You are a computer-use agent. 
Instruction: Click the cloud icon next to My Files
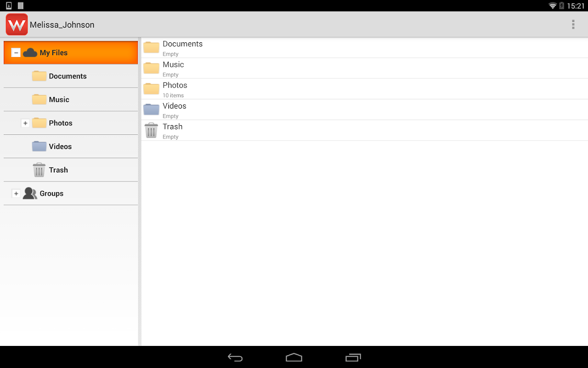29,52
